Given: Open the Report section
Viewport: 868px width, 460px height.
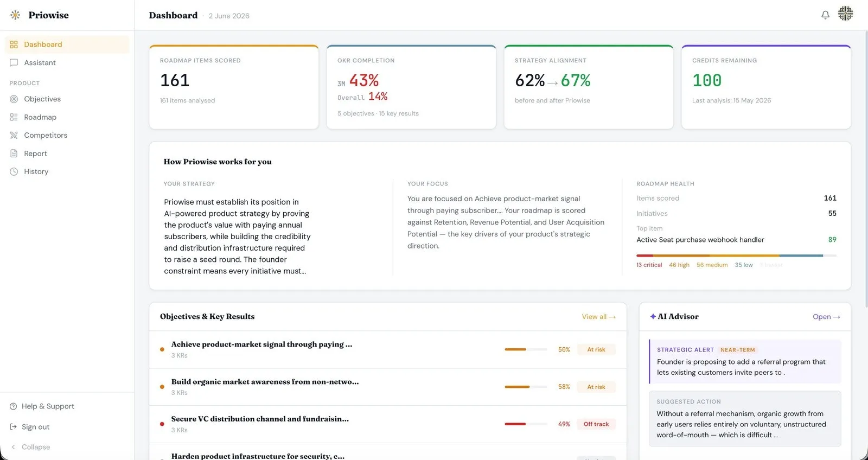Looking at the screenshot, I should (x=67, y=154).
